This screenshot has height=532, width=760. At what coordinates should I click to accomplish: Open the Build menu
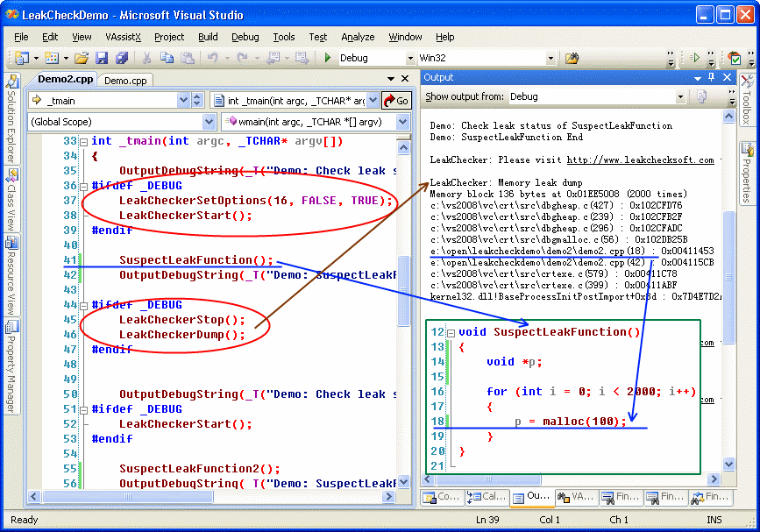pos(208,37)
